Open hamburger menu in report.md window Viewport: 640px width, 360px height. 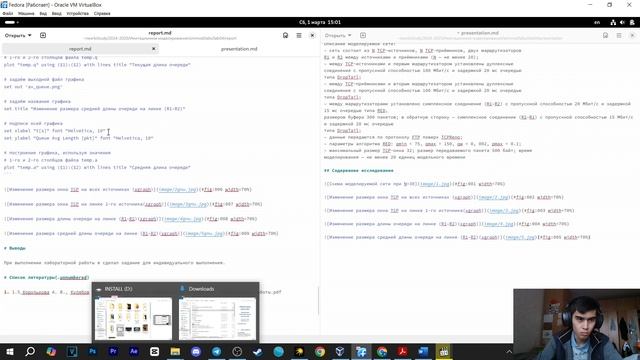click(x=299, y=36)
